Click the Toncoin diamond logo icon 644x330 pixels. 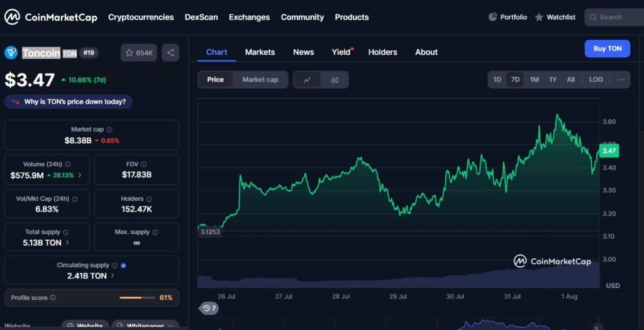click(x=11, y=53)
